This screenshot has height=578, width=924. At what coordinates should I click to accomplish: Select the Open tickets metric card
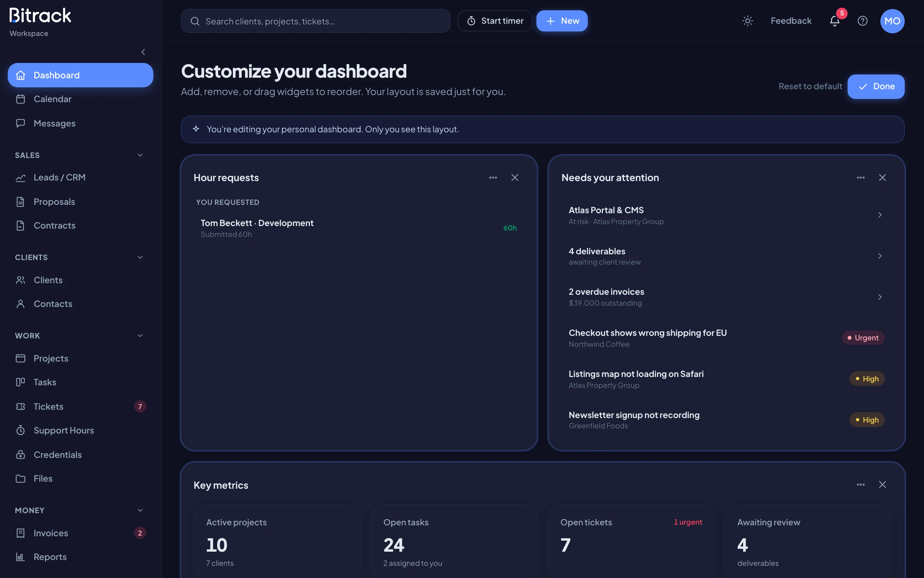coord(631,541)
